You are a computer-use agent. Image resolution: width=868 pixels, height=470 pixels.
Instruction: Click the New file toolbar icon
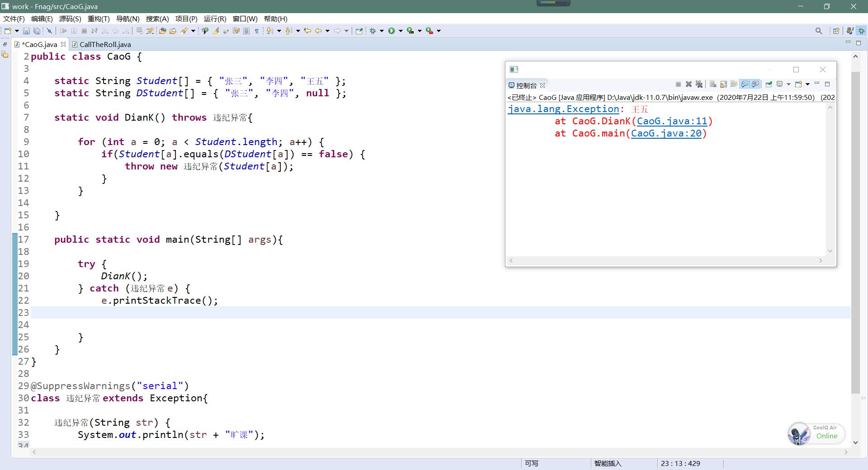point(8,31)
